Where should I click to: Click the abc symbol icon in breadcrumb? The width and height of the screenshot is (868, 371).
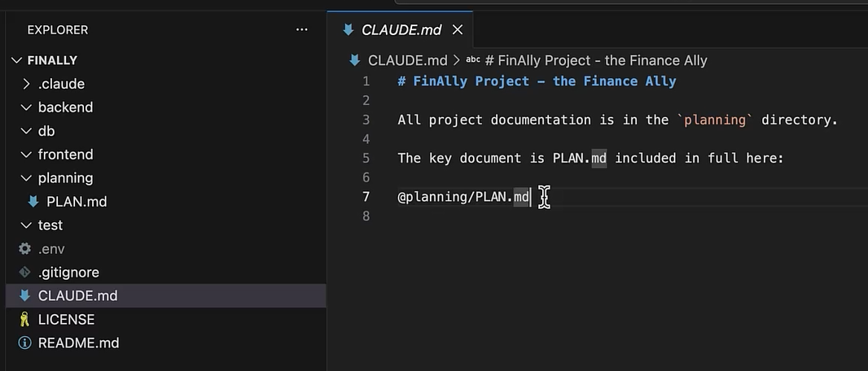[x=473, y=59]
